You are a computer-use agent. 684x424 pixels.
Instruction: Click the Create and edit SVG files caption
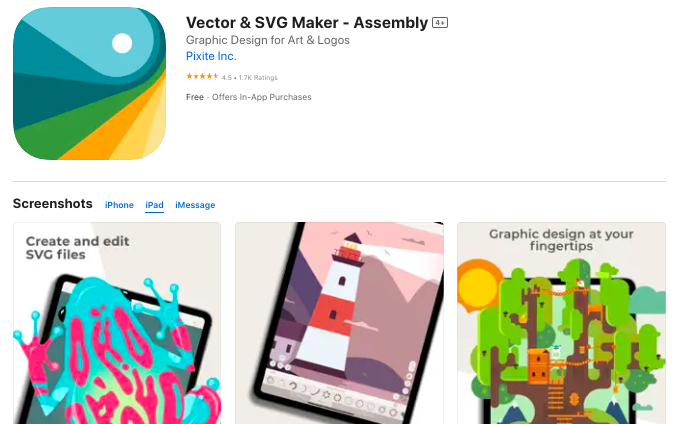(x=78, y=248)
